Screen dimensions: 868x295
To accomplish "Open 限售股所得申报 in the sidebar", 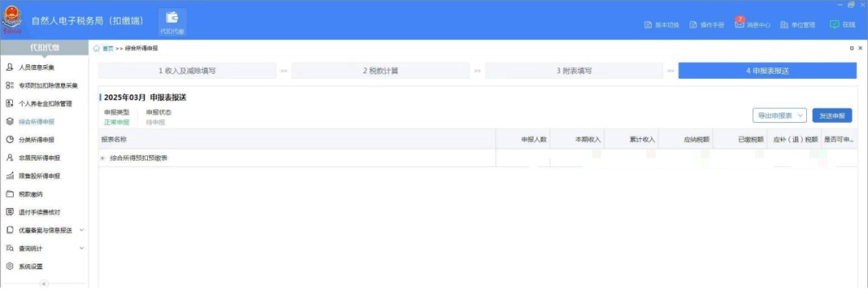I will pyautogui.click(x=39, y=176).
